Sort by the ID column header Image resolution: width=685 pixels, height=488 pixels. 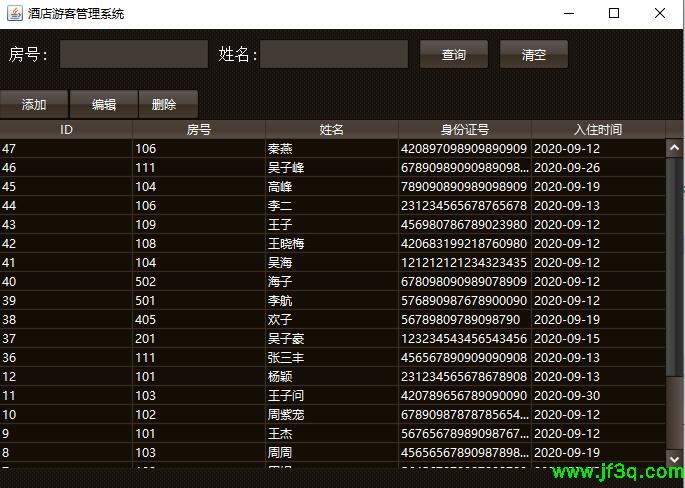(66, 129)
